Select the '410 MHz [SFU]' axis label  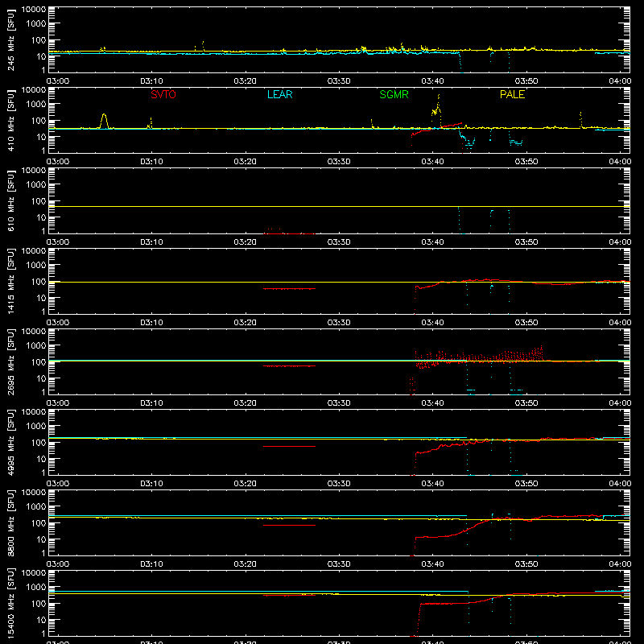click(x=11, y=120)
